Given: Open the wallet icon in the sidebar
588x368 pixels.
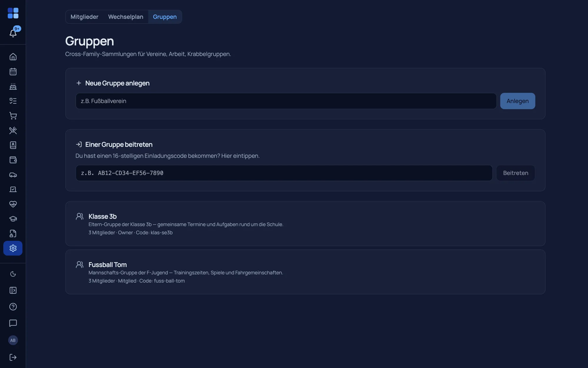Looking at the screenshot, I should click(13, 160).
